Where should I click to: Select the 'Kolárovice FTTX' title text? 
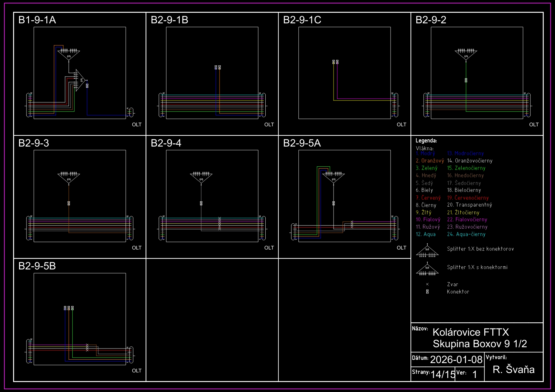point(471,332)
